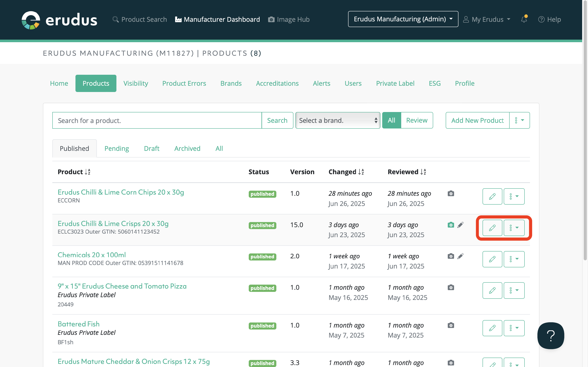
Task: Open the Select a brand dropdown
Action: 338,120
